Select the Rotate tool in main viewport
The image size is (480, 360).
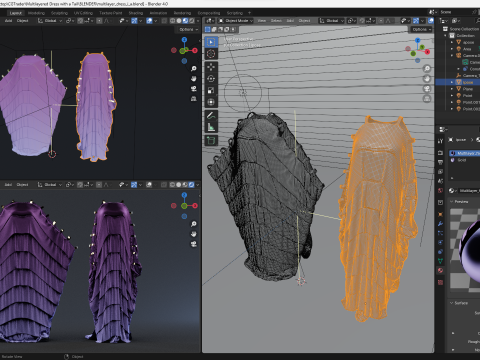tap(211, 79)
